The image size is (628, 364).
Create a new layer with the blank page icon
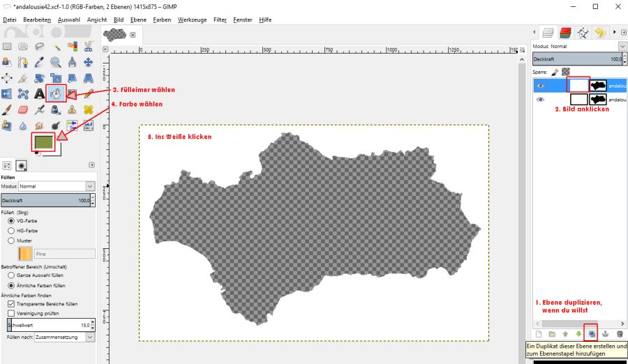click(x=539, y=334)
